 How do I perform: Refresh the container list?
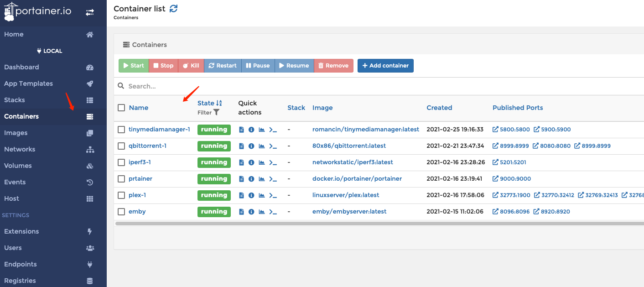coord(173,8)
